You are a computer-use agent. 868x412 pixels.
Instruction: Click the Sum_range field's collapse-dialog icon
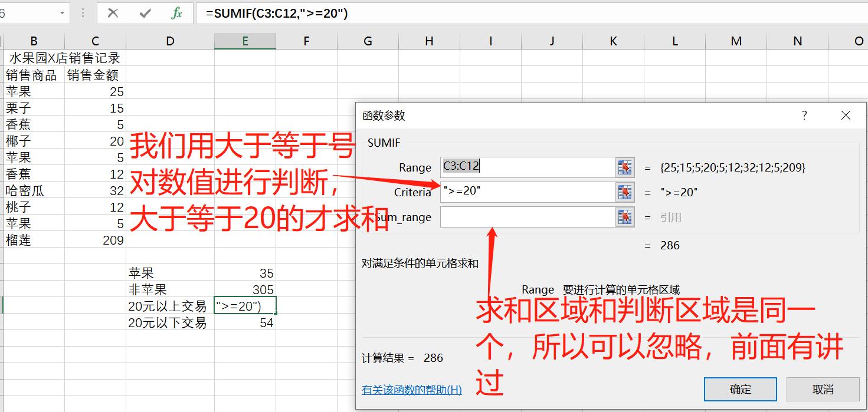click(x=626, y=217)
